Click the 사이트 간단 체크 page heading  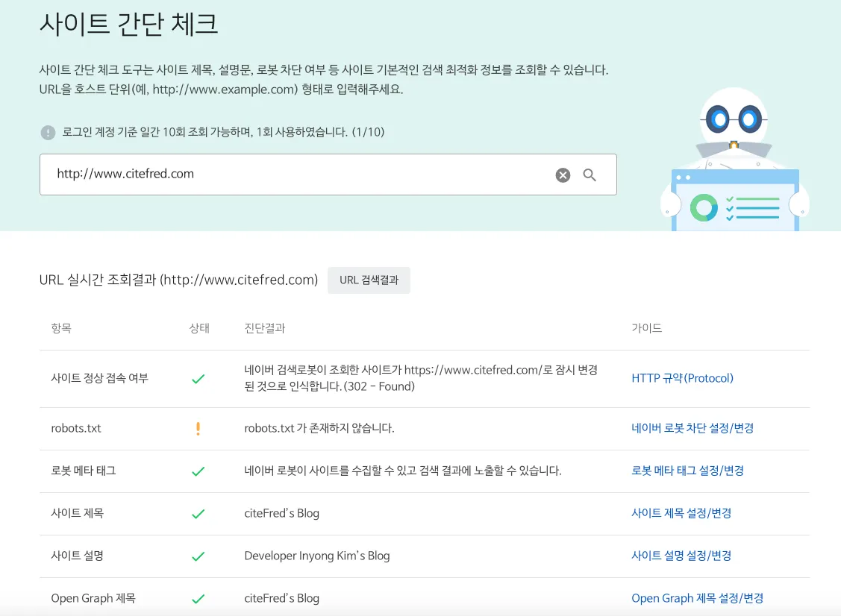click(128, 24)
